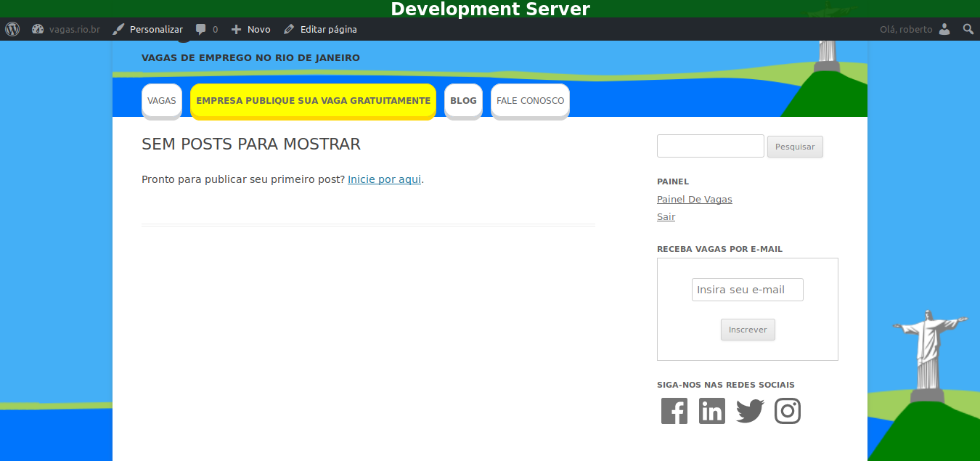This screenshot has width=980, height=461.
Task: Click the plus icon beside Novo
Action: coord(236,29)
